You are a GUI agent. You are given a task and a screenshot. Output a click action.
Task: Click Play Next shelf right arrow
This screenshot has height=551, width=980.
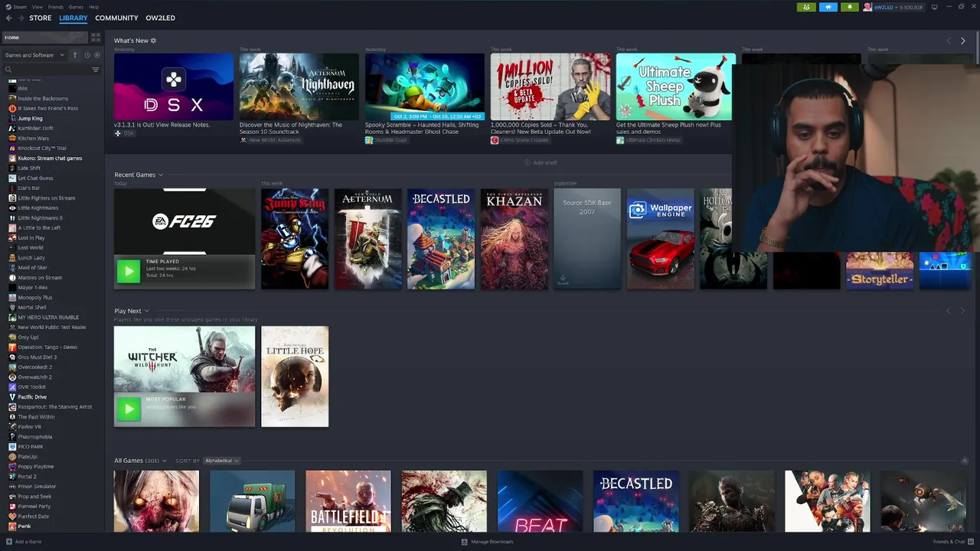962,311
